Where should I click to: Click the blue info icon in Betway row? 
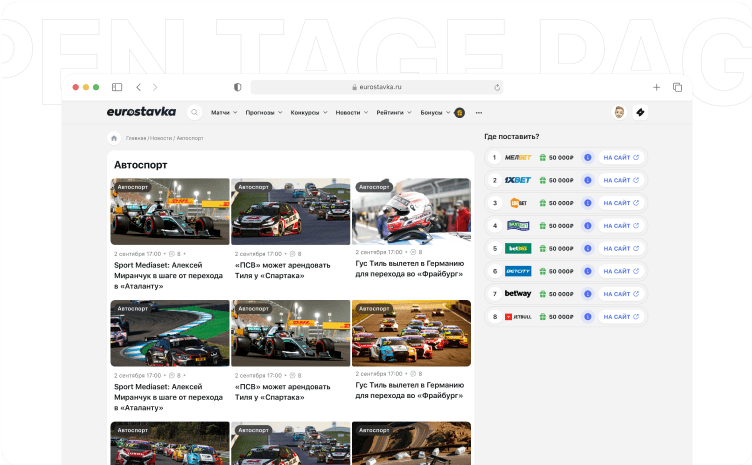pyautogui.click(x=588, y=294)
